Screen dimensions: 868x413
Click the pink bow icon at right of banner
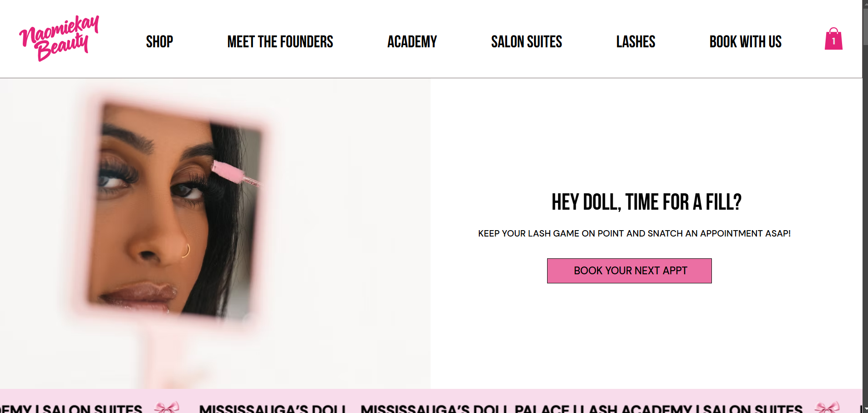[827, 406]
